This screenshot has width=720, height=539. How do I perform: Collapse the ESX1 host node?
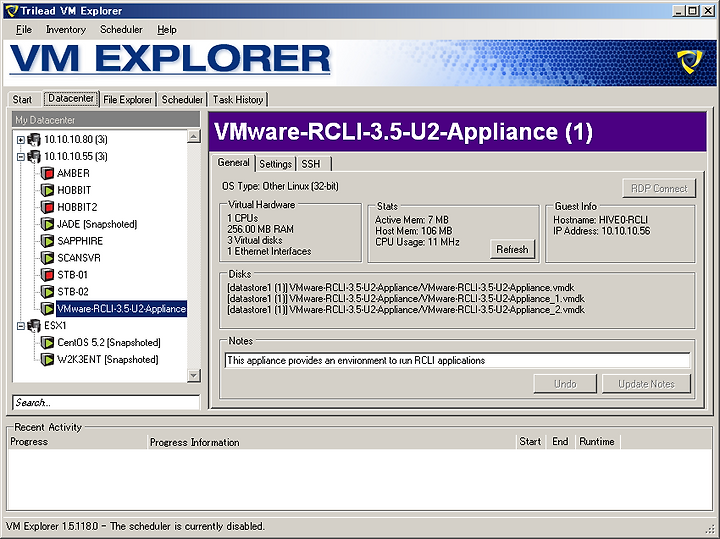(x=21, y=326)
